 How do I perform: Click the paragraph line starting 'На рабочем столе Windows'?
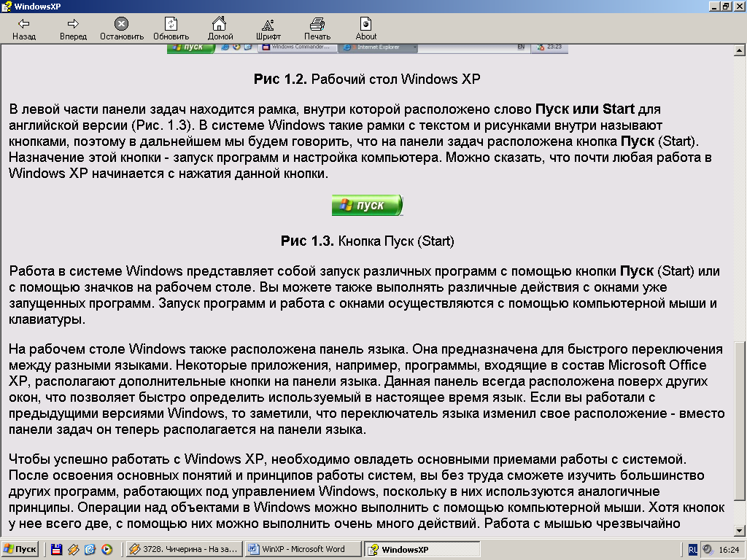click(366, 349)
